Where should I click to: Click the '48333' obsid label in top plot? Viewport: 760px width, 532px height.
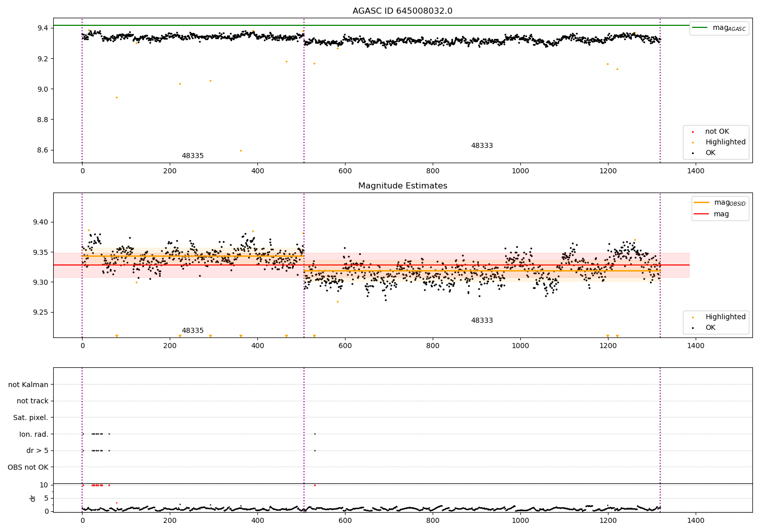[482, 146]
